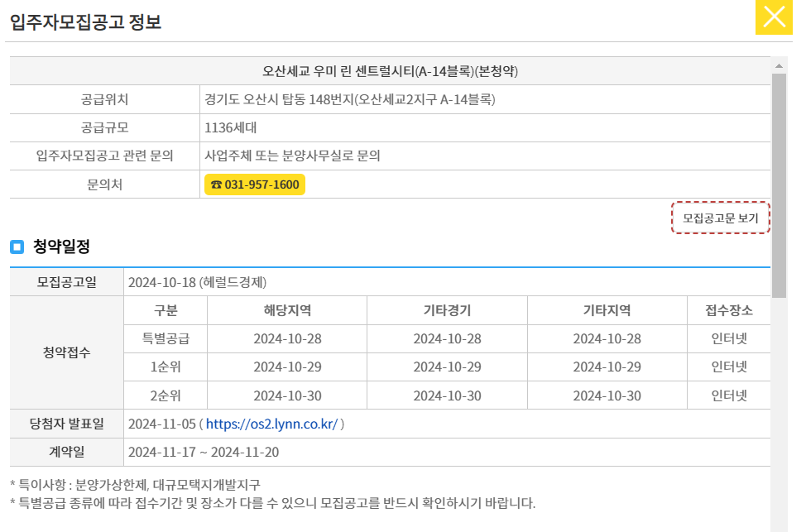Click the 구분 column header
The image size is (806, 532).
166,310
